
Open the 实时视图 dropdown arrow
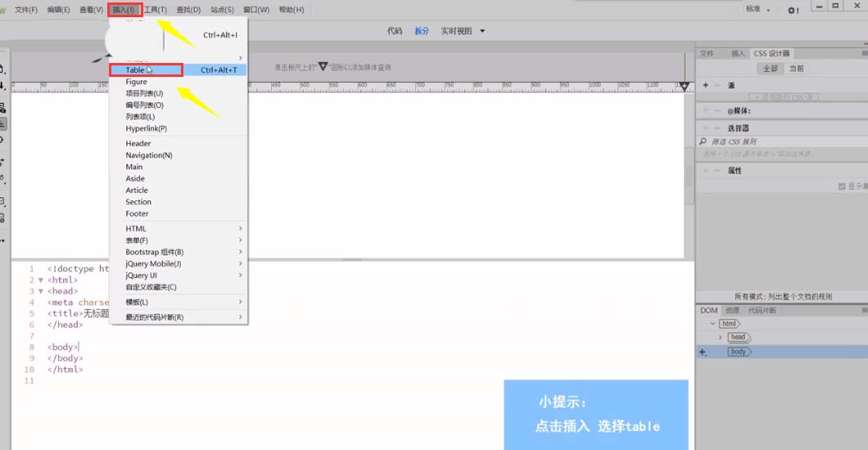click(482, 31)
